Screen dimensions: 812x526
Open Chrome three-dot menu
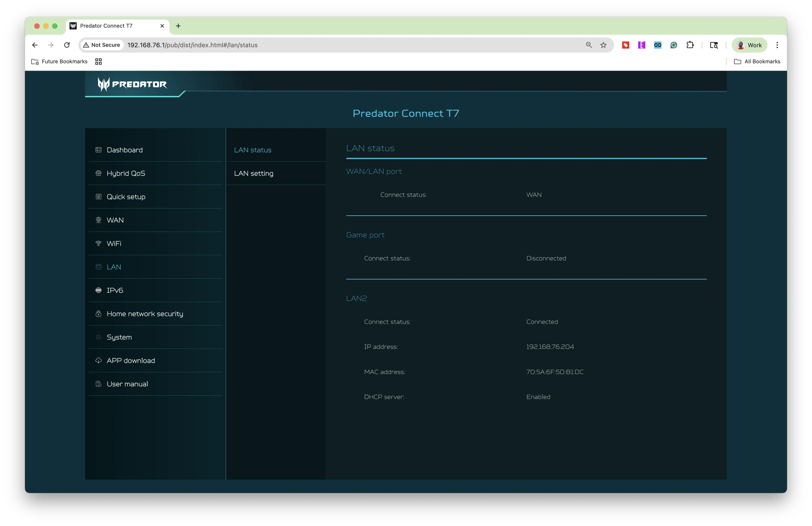[x=777, y=45]
